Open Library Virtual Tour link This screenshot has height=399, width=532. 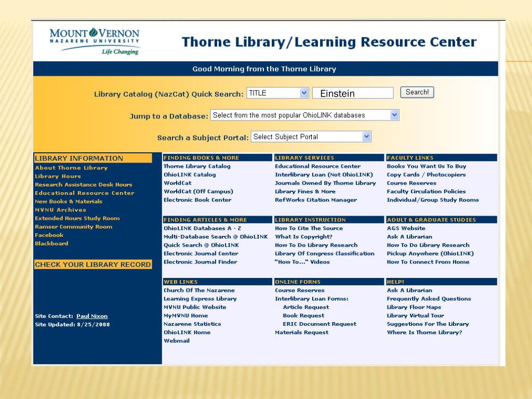pos(416,315)
